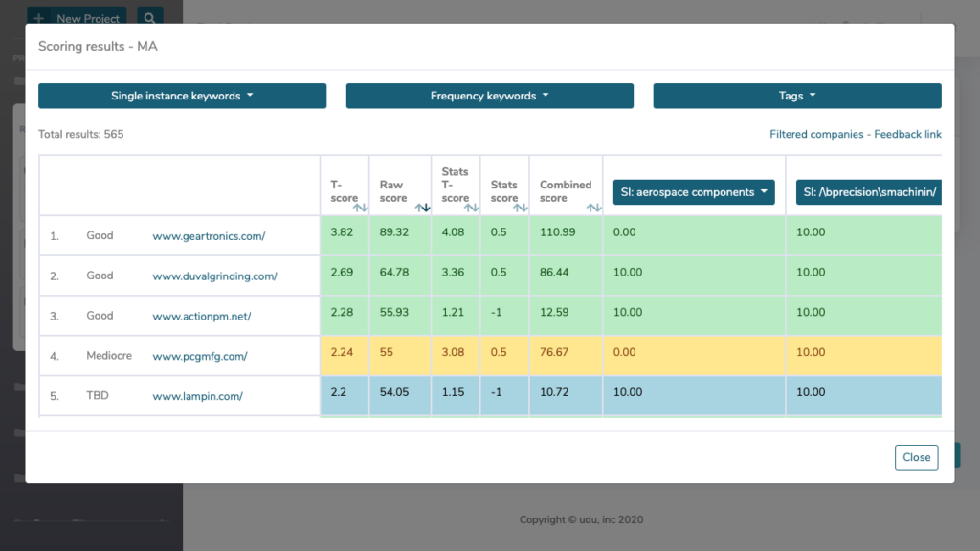
Task: Select Combined score value 86.44
Action: pyautogui.click(x=554, y=273)
